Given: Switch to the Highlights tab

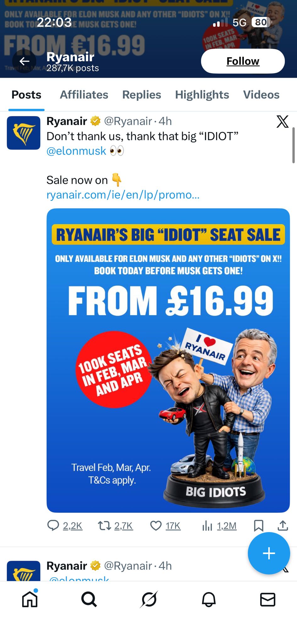Looking at the screenshot, I should coord(202,95).
